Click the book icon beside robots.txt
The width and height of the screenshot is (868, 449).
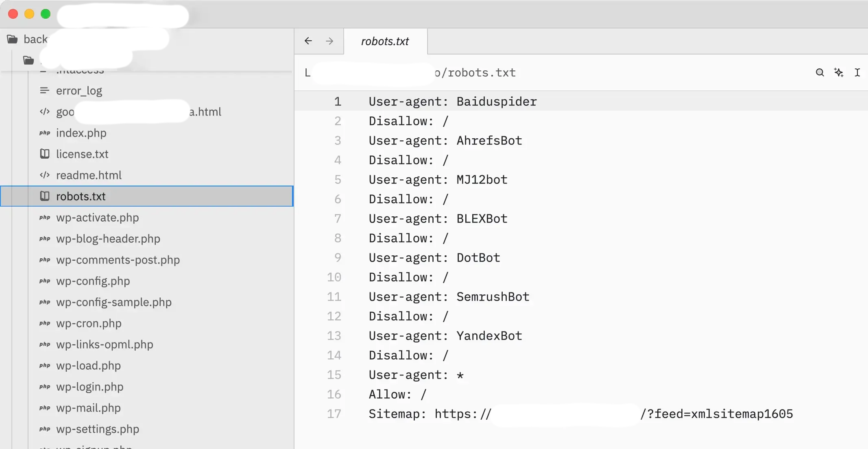[x=45, y=196]
